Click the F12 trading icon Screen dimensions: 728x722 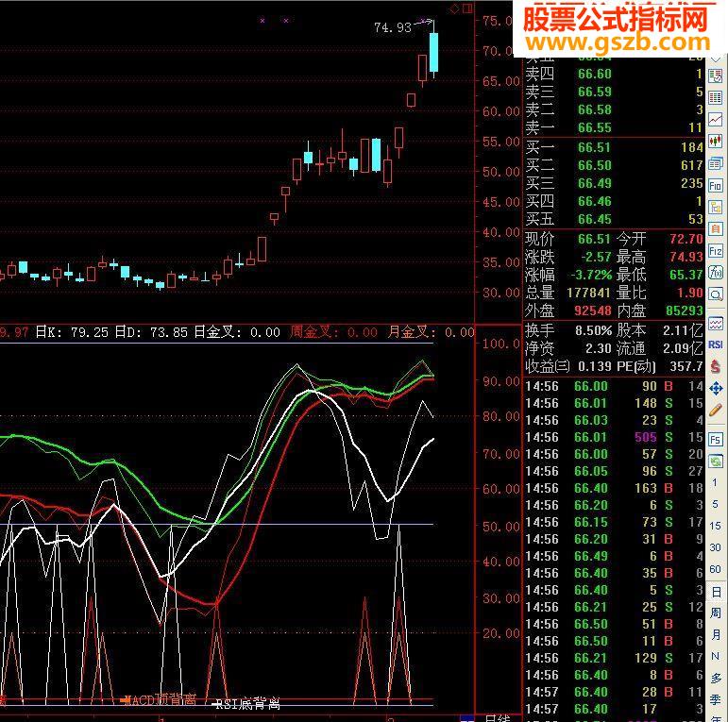(x=716, y=251)
